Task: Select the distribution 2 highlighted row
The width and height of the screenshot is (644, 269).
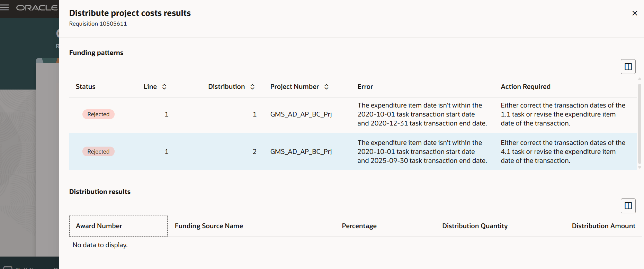Action: pyautogui.click(x=353, y=151)
